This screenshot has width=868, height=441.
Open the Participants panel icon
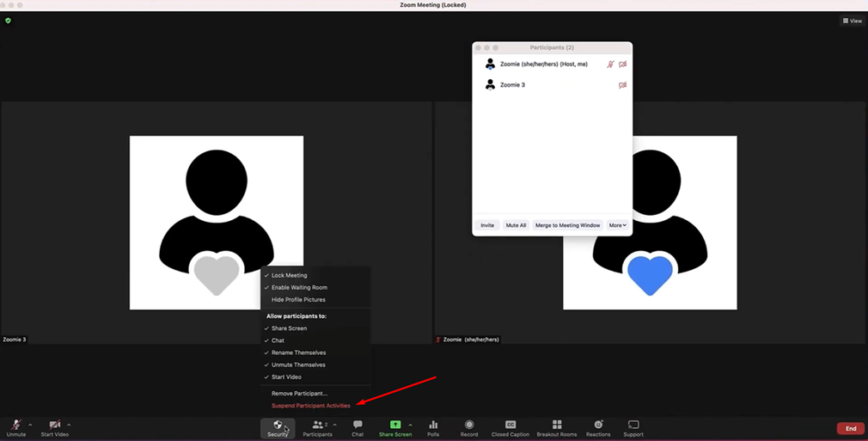(317, 425)
